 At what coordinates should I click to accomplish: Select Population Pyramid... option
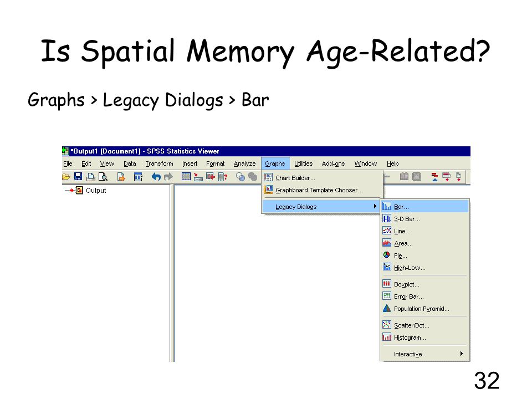[425, 309]
